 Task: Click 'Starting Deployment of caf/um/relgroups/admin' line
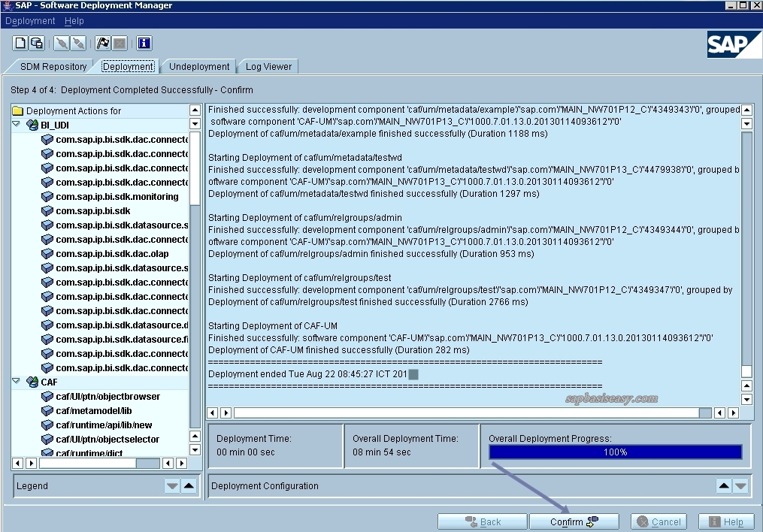tap(305, 218)
